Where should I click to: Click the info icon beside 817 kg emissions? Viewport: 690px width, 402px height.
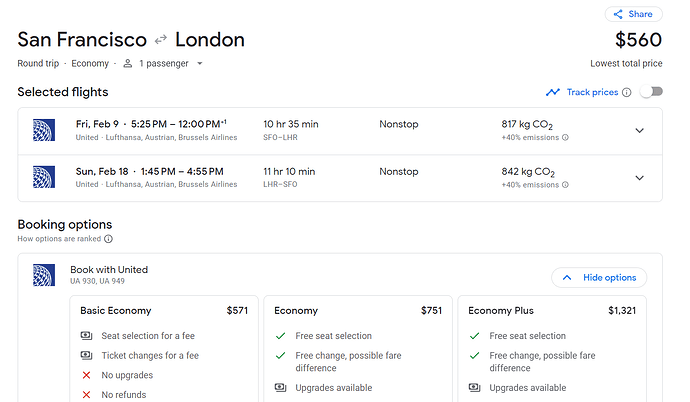pyautogui.click(x=565, y=137)
